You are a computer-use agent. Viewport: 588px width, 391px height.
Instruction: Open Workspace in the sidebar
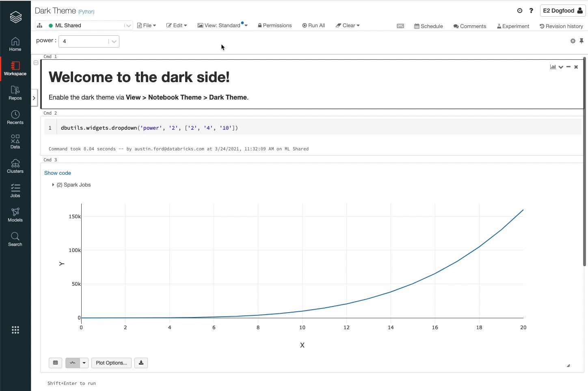[15, 69]
